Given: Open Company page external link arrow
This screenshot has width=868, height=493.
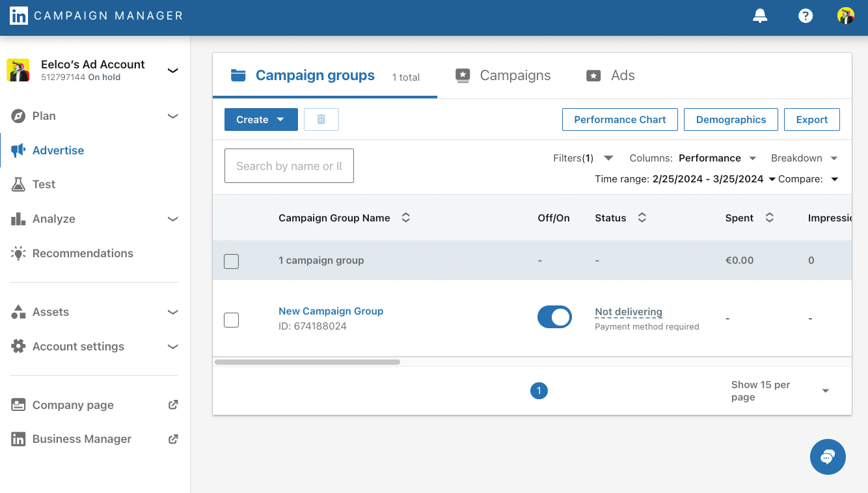Looking at the screenshot, I should (x=173, y=404).
